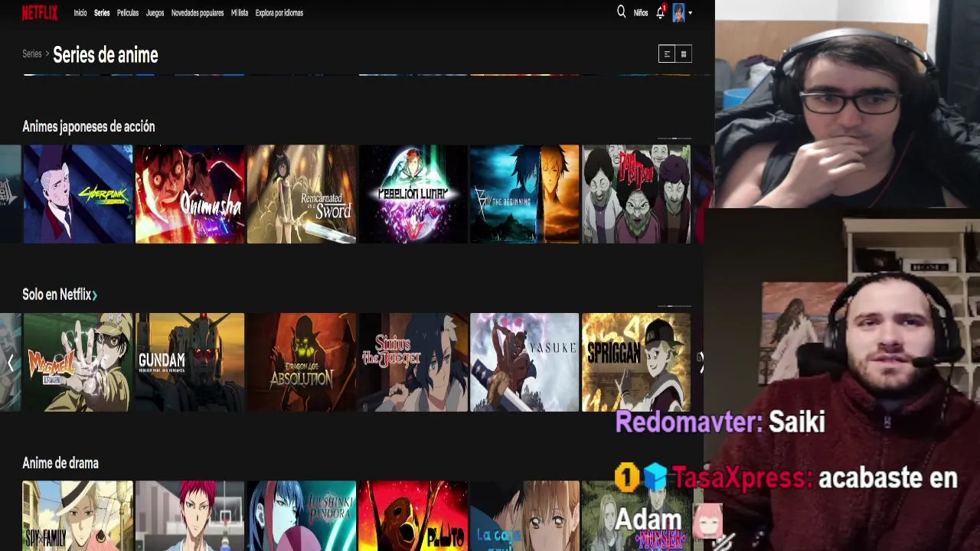Show previous titles in Solo en Netflix row

point(10,363)
